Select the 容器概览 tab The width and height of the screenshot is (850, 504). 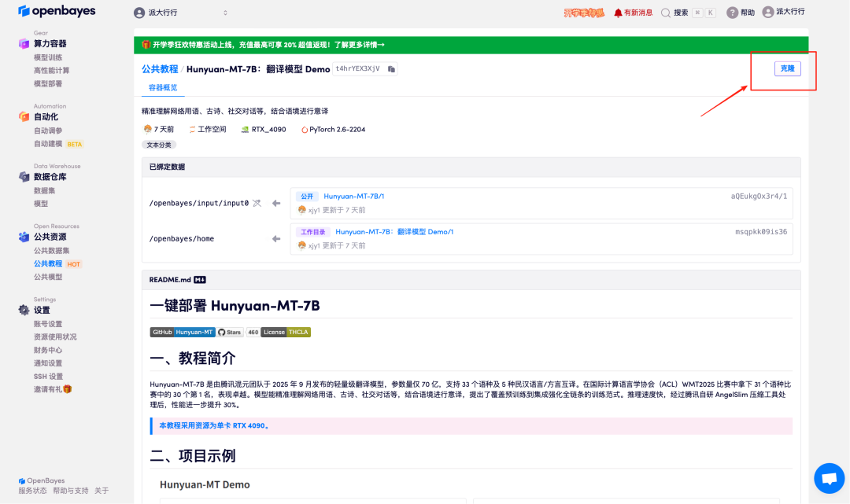[x=163, y=88]
